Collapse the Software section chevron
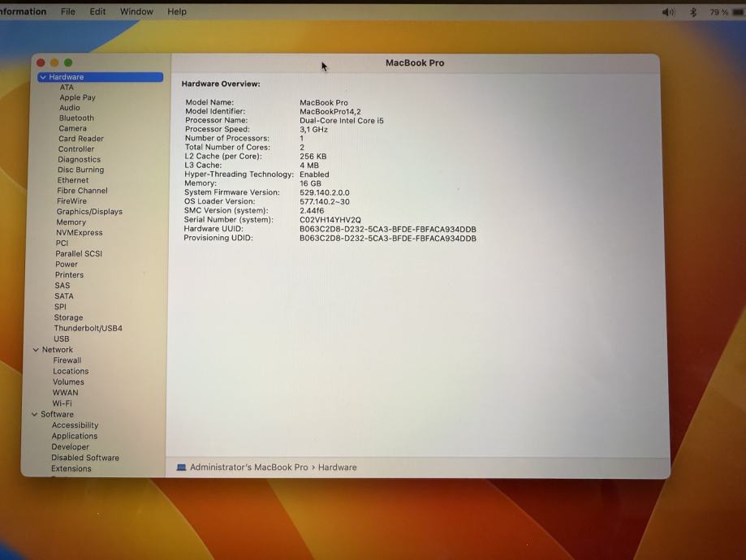Viewport: 746px width, 560px height. coord(35,415)
